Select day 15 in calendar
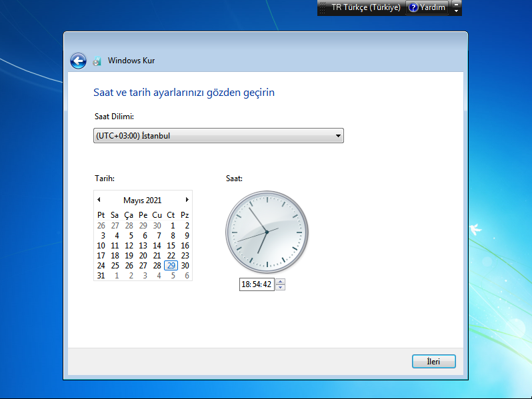Viewport: 532px width, 399px height. coord(171,245)
